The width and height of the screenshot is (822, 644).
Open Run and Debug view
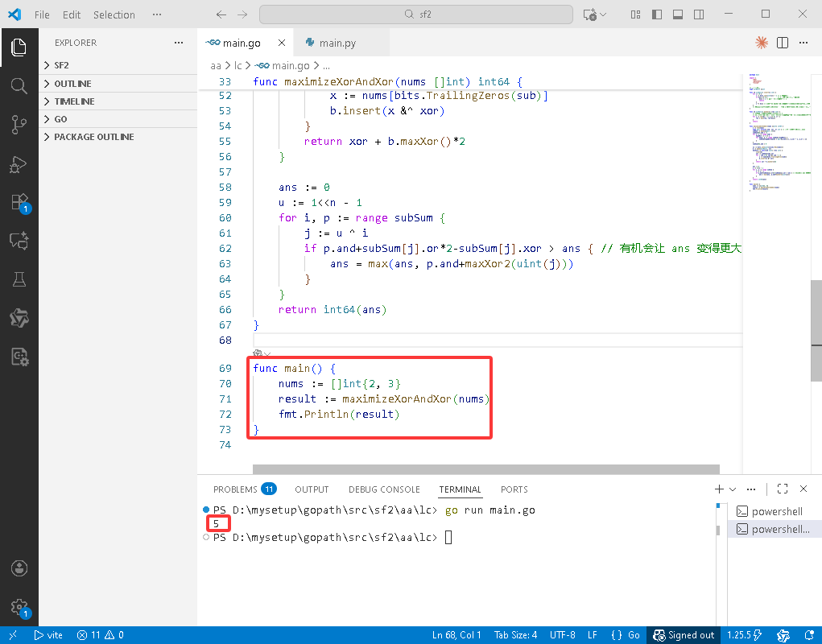[19, 164]
